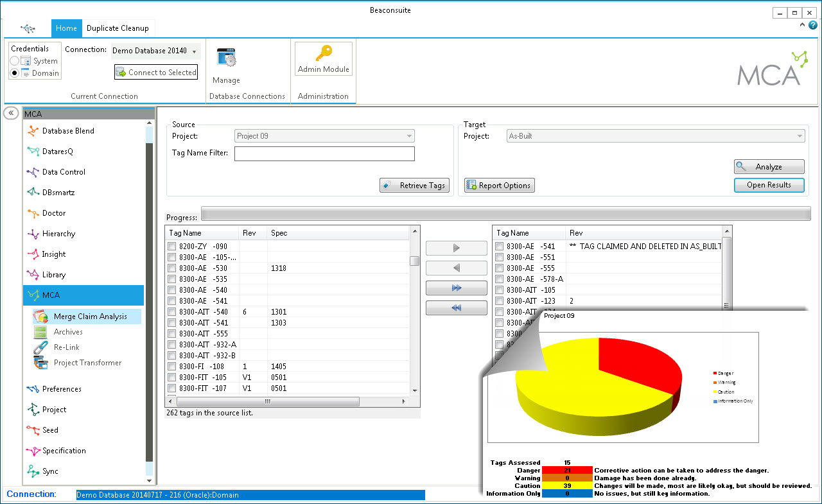822x504 pixels.
Task: Click the Merge Claim Analysis icon
Action: (40, 317)
